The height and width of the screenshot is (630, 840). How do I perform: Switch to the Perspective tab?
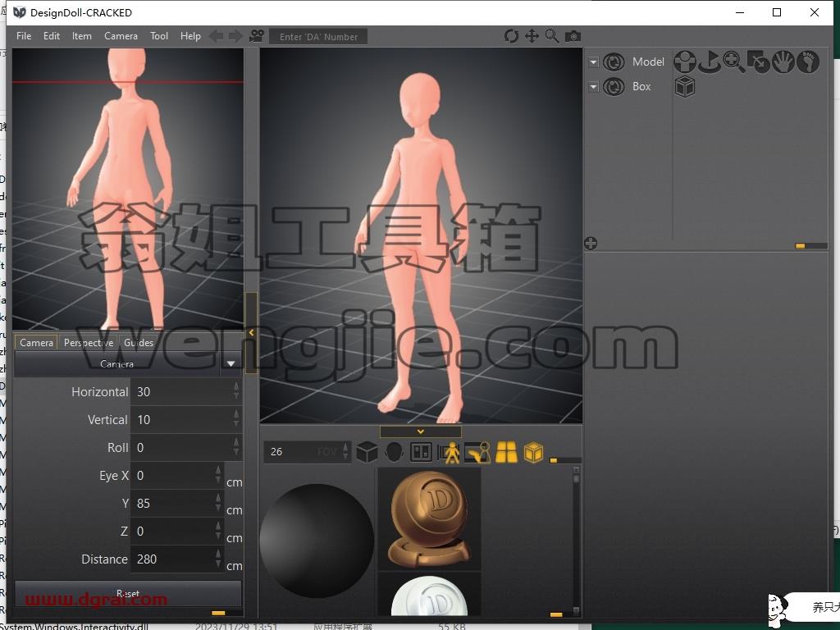coord(89,342)
